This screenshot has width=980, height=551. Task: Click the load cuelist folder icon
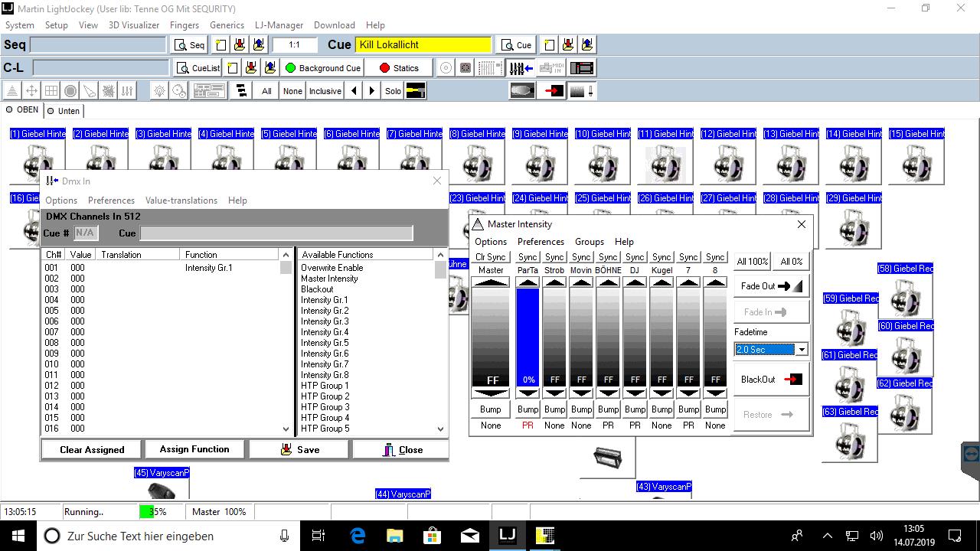(x=269, y=68)
